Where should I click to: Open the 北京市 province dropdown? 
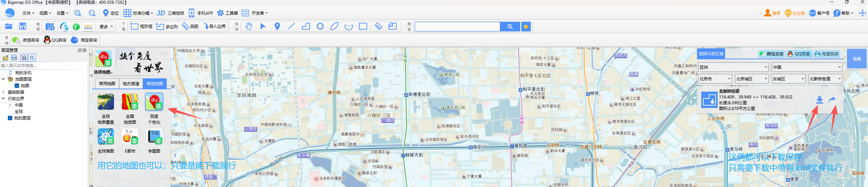pyautogui.click(x=715, y=79)
